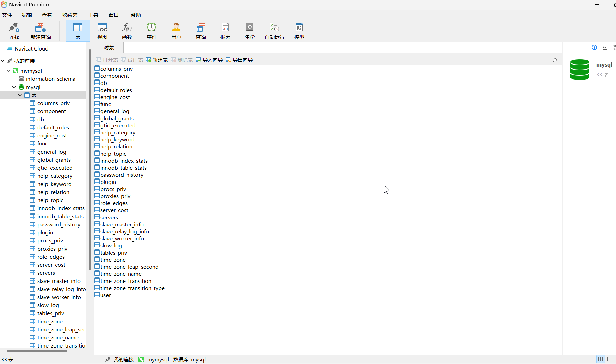Collapse the 我的连接 tree node

(x=3, y=61)
